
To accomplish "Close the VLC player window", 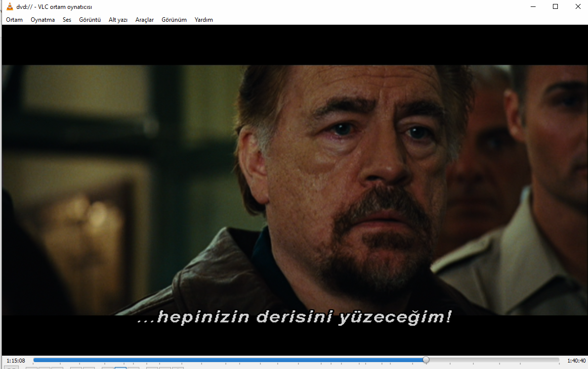I will (x=578, y=6).
